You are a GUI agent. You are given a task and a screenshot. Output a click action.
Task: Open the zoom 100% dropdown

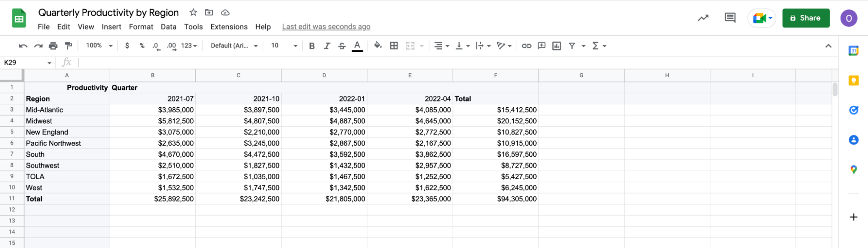click(x=99, y=45)
